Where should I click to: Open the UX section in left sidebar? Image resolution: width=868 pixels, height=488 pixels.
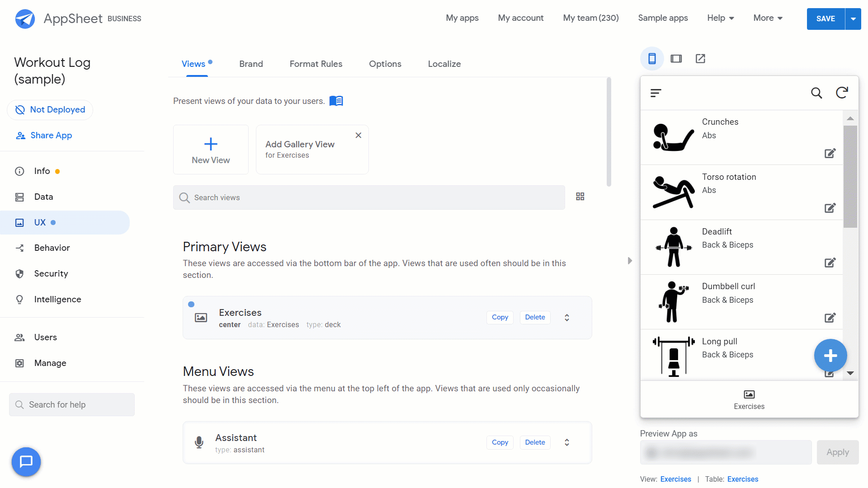click(x=40, y=222)
